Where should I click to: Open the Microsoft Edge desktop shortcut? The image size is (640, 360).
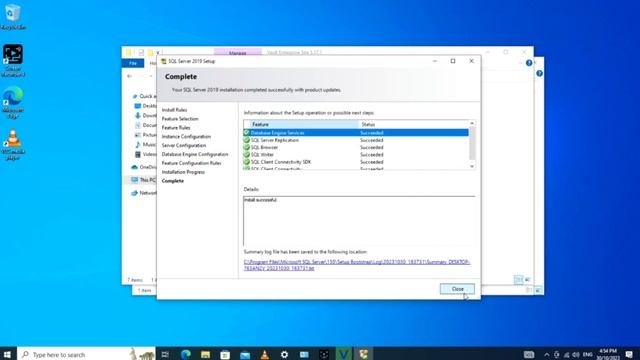point(13,102)
